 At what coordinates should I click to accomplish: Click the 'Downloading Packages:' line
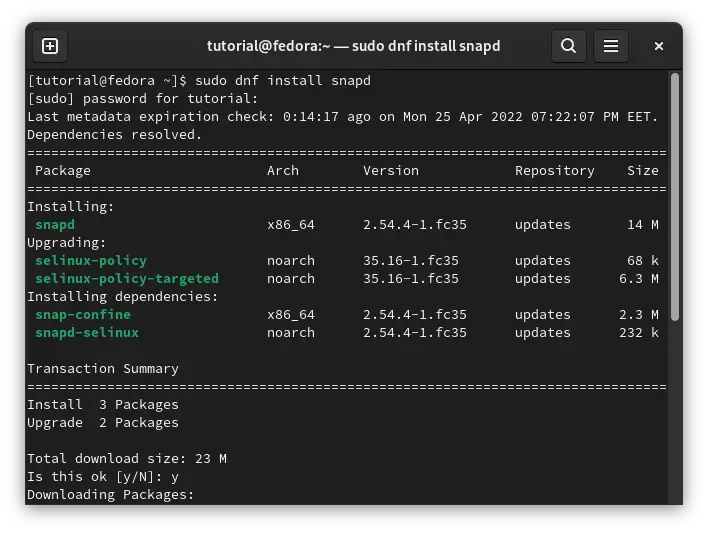click(111, 495)
